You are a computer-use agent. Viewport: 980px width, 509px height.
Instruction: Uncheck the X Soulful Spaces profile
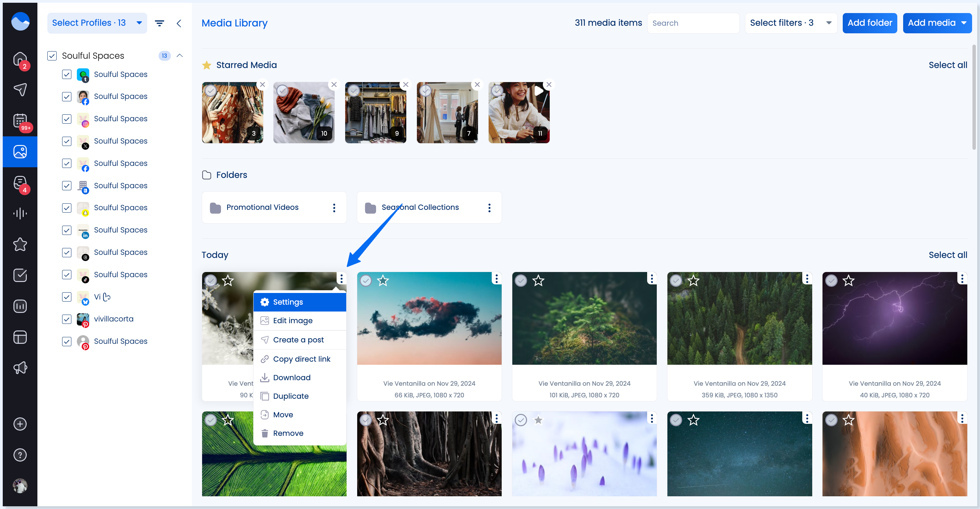(67, 141)
